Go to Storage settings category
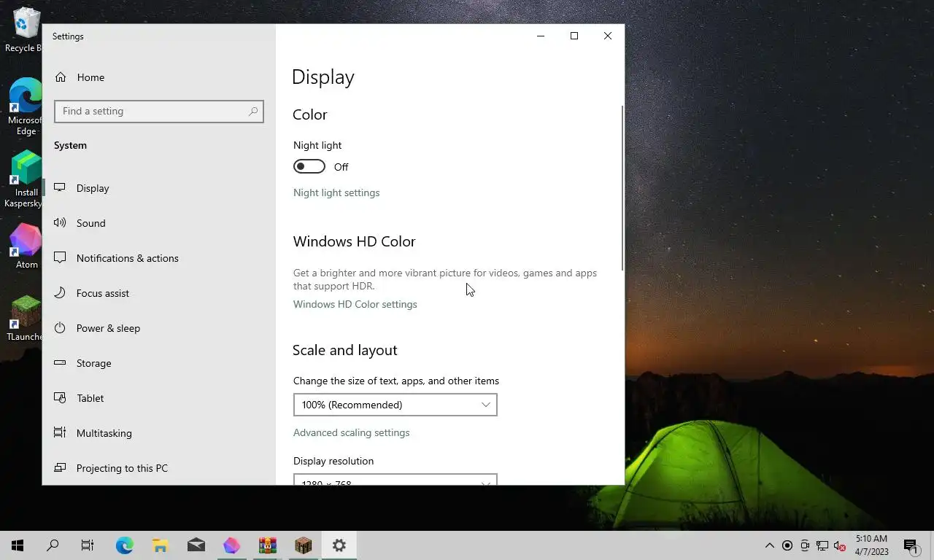The image size is (934, 560). (159, 363)
